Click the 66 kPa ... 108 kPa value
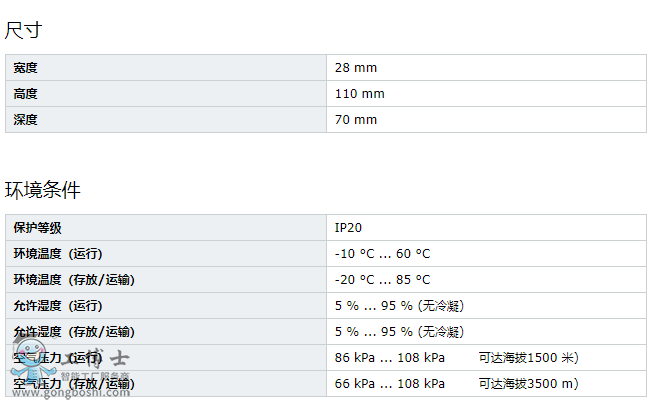This screenshot has width=660, height=412. 390,384
